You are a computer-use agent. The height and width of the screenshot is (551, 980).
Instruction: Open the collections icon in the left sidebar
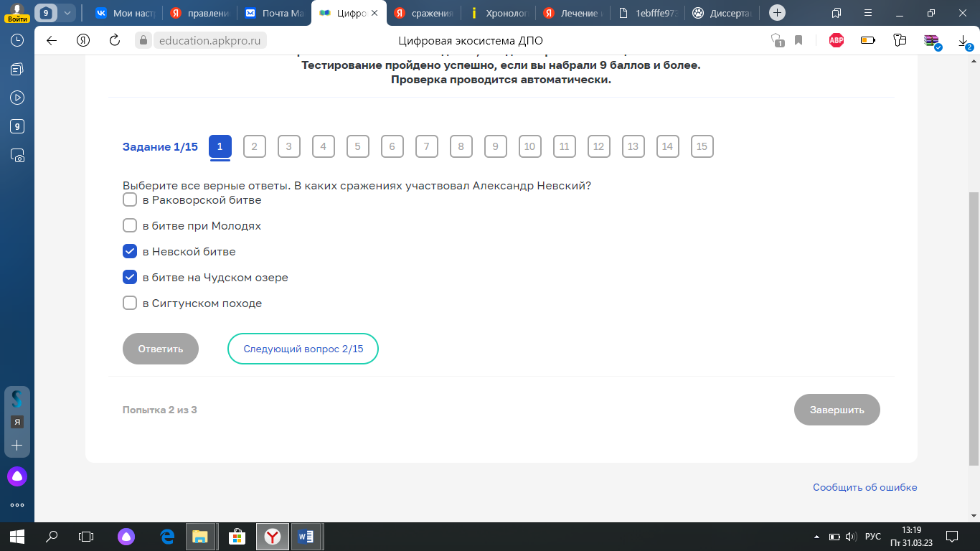(x=17, y=69)
